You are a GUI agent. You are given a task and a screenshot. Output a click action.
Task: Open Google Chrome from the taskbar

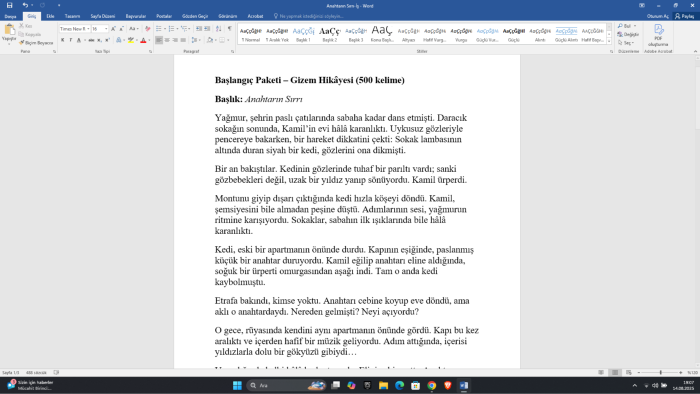(431, 386)
